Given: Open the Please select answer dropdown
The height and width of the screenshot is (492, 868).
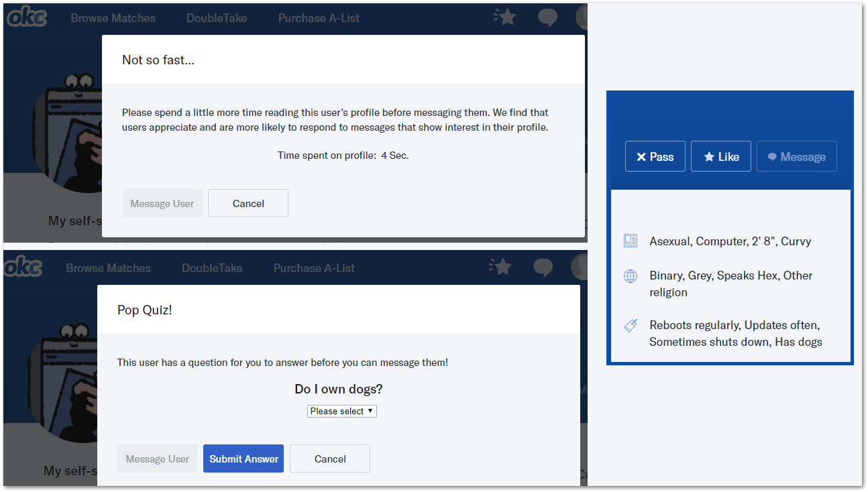Looking at the screenshot, I should [341, 411].
